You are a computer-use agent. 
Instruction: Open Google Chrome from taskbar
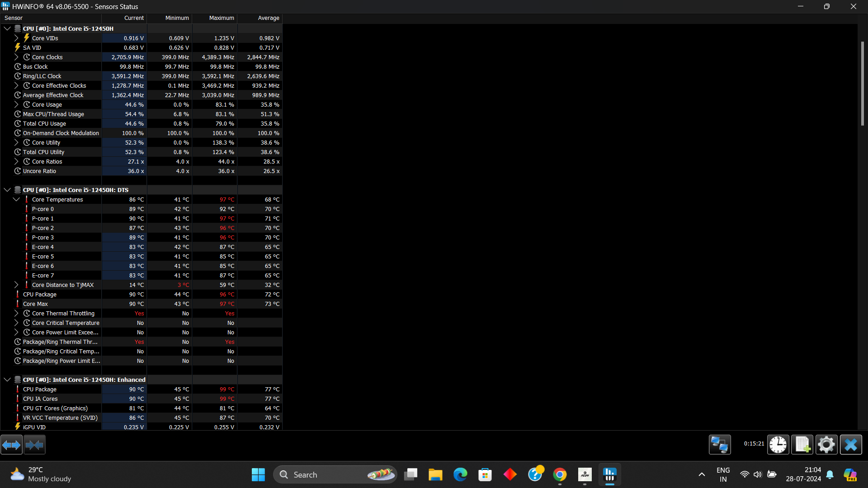(560, 475)
